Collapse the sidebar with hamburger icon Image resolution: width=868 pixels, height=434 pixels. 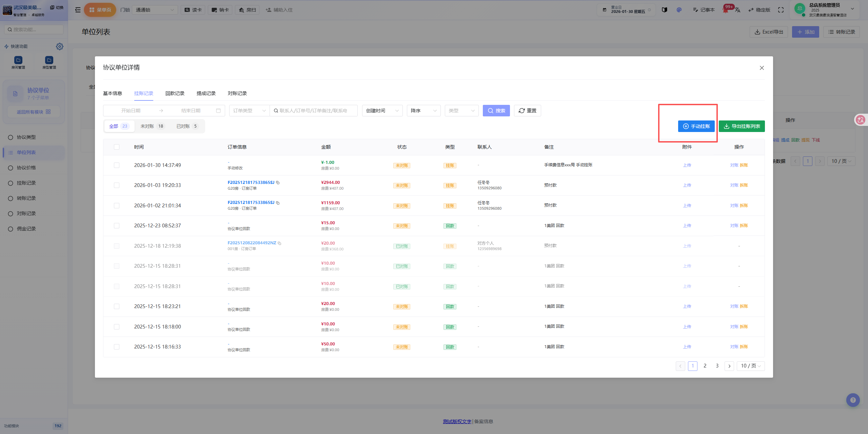tap(78, 10)
